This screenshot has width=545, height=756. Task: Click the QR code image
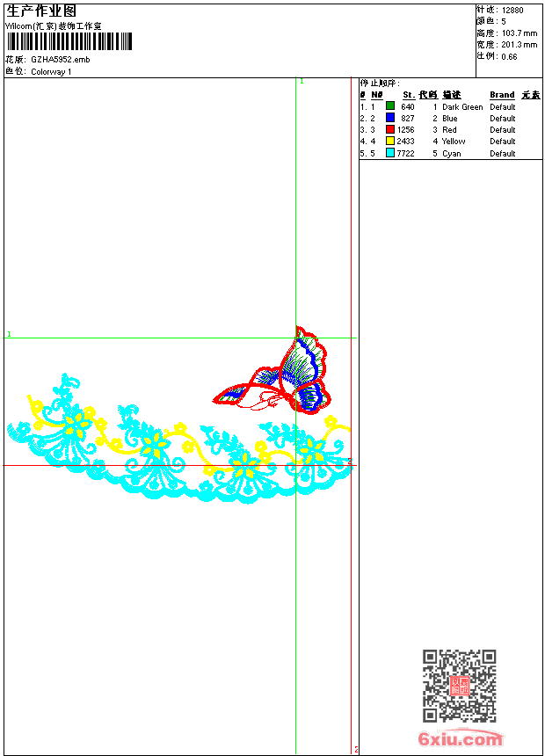pos(459,686)
